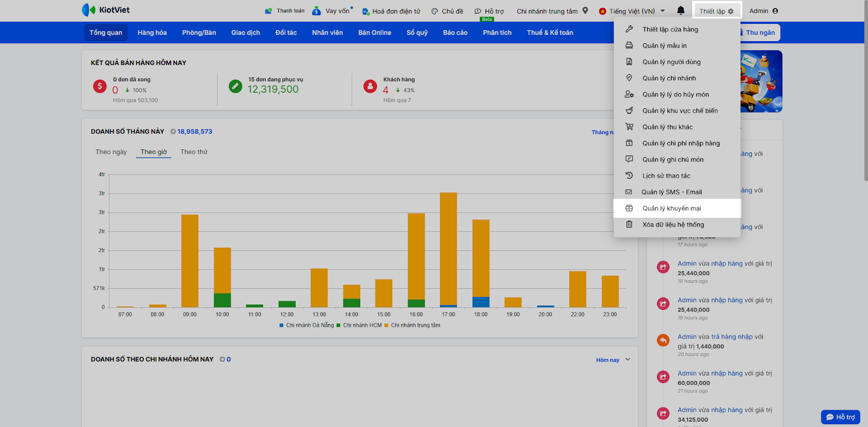Click the history icon for Lịch sử thao tác
Screen dimensions: 868x427
[x=629, y=176]
